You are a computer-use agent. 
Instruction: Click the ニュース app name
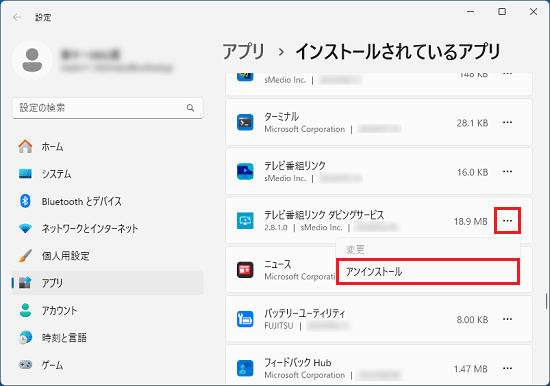click(278, 264)
